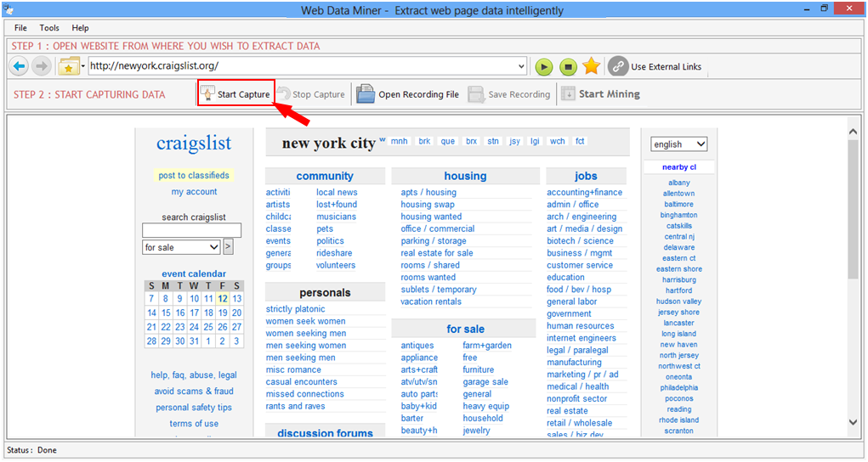Open 'apts / housing' link
Image resolution: width=868 pixels, height=462 pixels.
click(x=428, y=192)
